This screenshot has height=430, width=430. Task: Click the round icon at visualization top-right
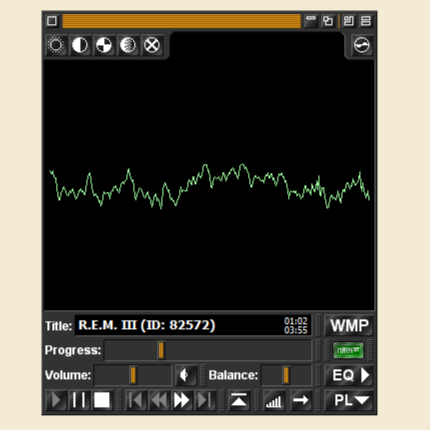362,45
